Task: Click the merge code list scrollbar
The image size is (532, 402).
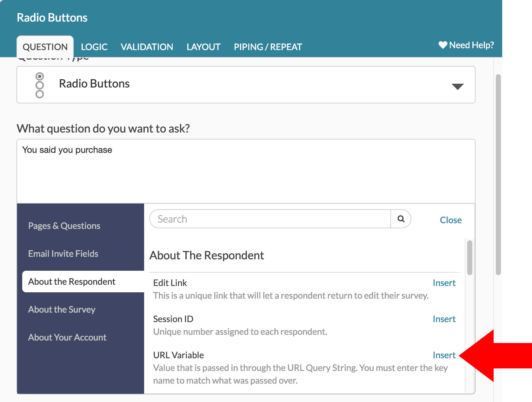Action: (469, 257)
